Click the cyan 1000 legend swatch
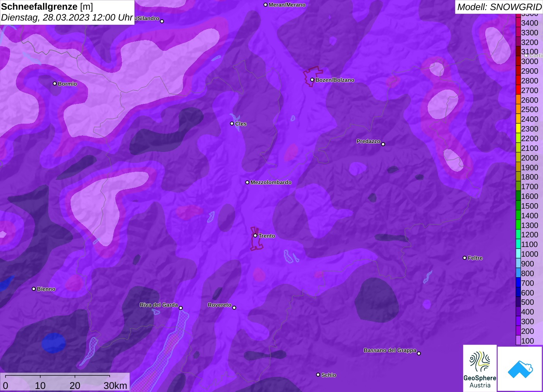 click(518, 254)
